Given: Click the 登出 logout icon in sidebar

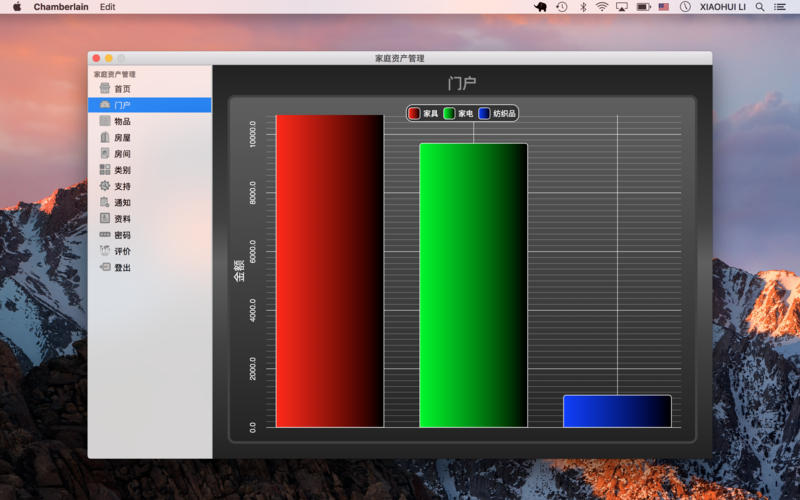Looking at the screenshot, I should pos(105,267).
